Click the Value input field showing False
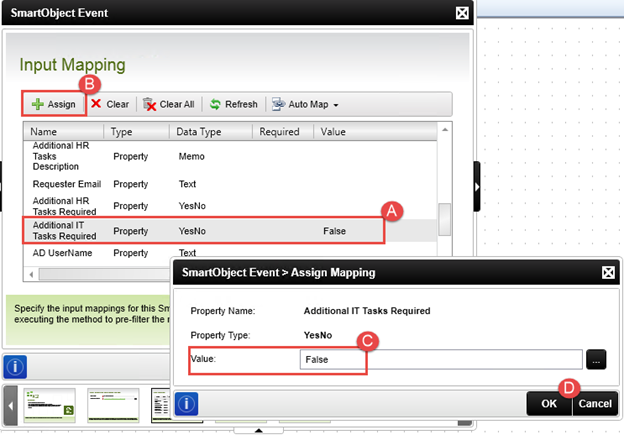The image size is (624, 435). pos(441,359)
